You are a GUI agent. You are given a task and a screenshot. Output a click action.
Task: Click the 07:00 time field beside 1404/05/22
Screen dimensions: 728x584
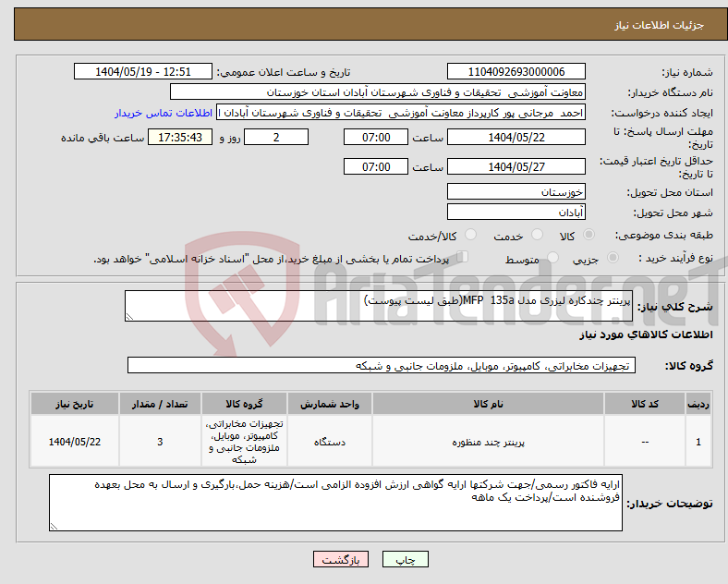pos(376,138)
